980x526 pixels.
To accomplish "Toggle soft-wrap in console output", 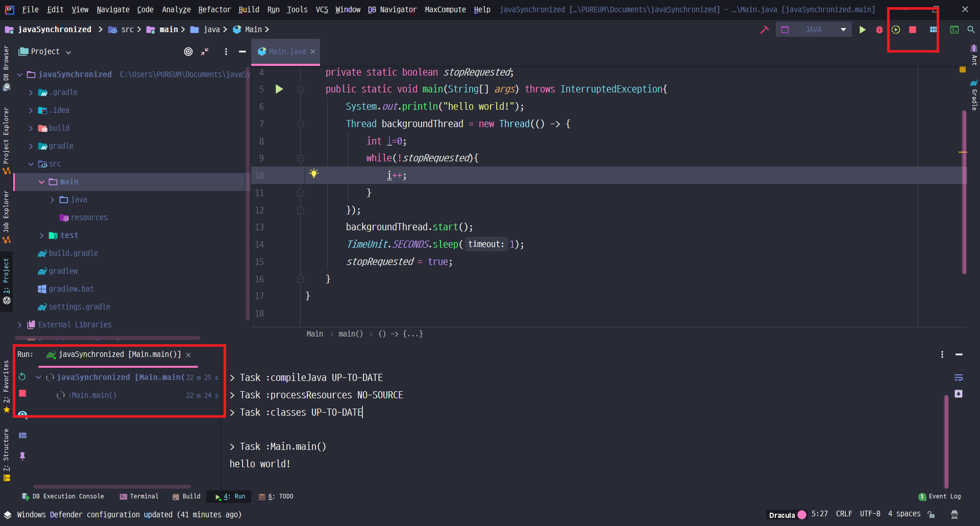I will pyautogui.click(x=959, y=377).
